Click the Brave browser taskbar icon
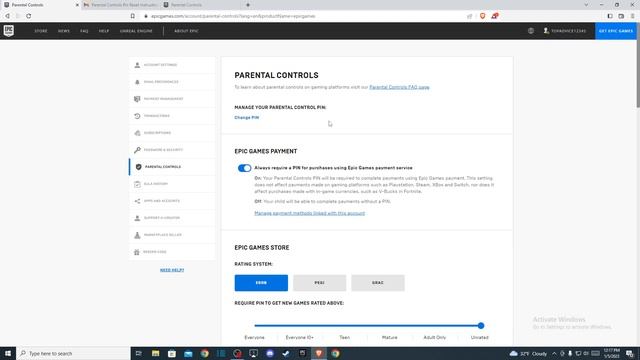This screenshot has width=640, height=360. coord(319,353)
